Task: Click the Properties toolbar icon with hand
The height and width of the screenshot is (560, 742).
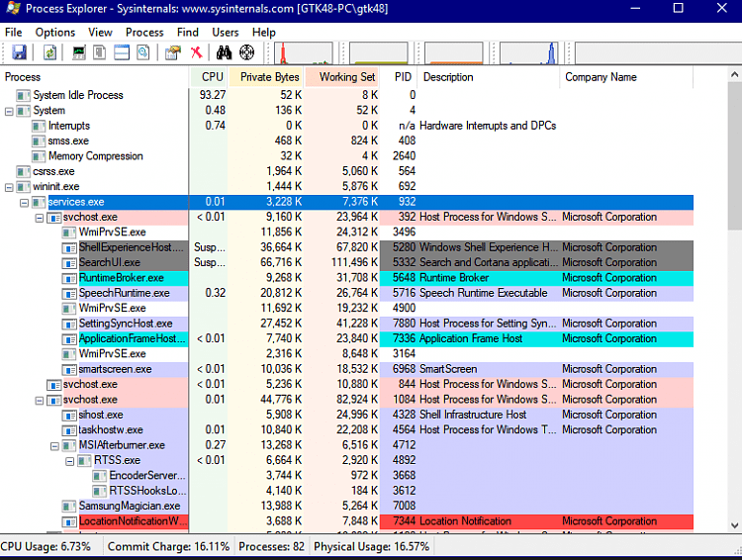Action: coord(173,52)
